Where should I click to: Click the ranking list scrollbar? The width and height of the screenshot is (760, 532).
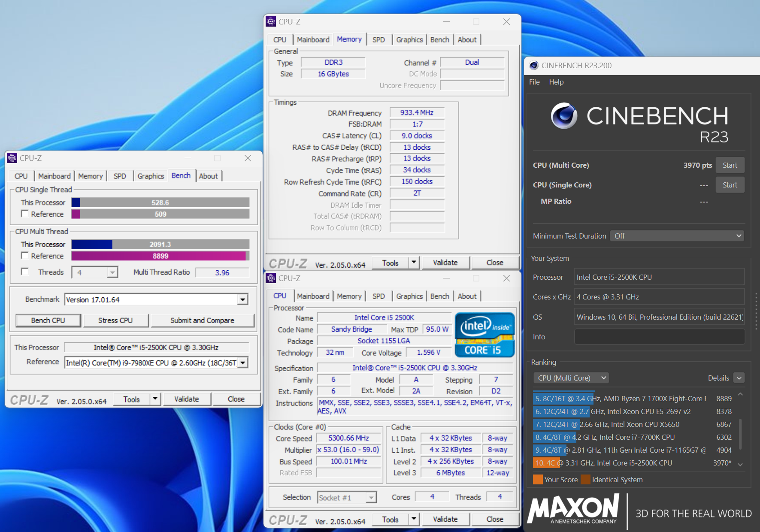740,434
